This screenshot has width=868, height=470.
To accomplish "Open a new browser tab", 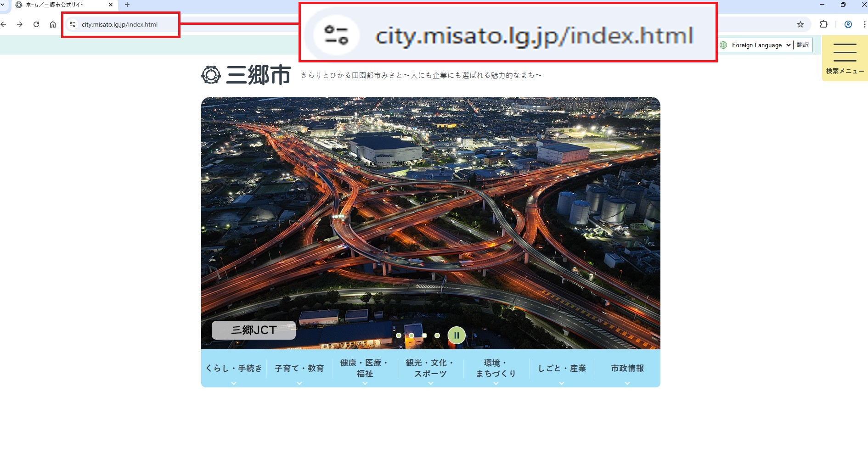I will (127, 5).
